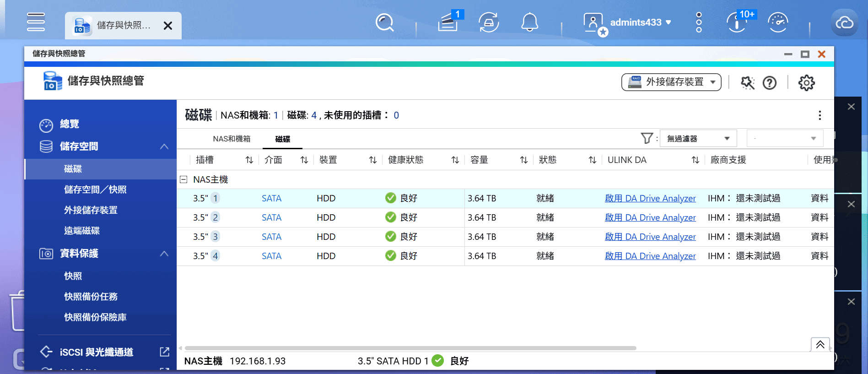Select 儲存空間／快照 in the sidebar
This screenshot has height=374, width=868.
click(95, 190)
